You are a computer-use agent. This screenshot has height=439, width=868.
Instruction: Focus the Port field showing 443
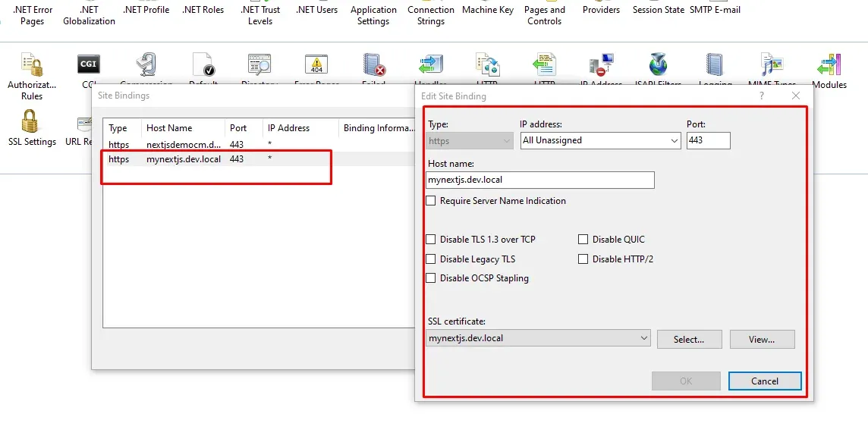(x=708, y=140)
